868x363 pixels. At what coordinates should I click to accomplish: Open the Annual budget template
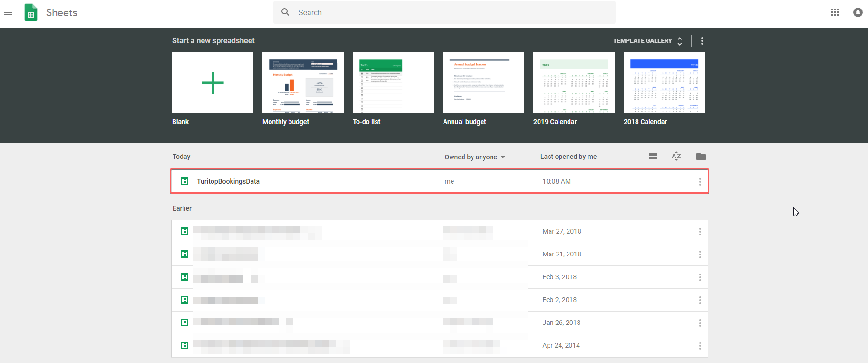pyautogui.click(x=483, y=83)
